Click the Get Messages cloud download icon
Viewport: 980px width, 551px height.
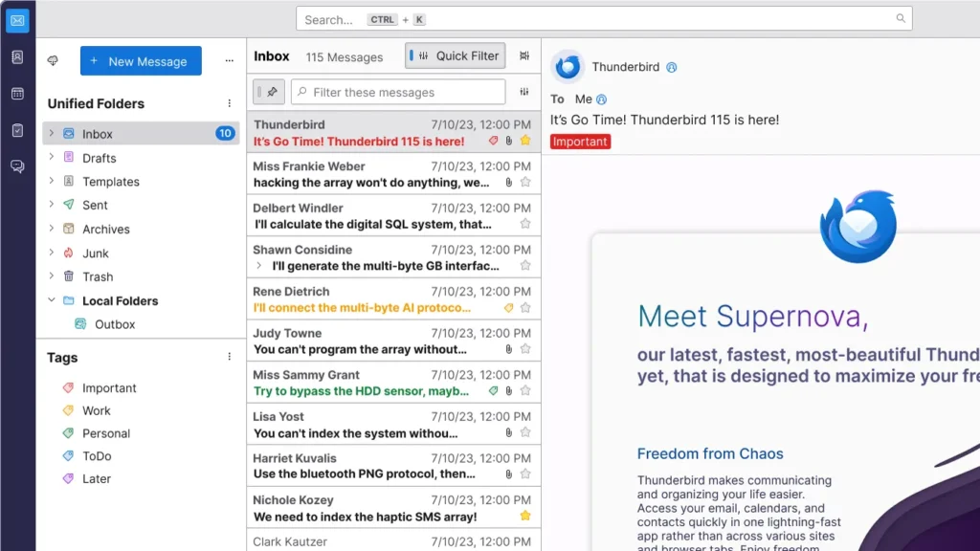(54, 60)
